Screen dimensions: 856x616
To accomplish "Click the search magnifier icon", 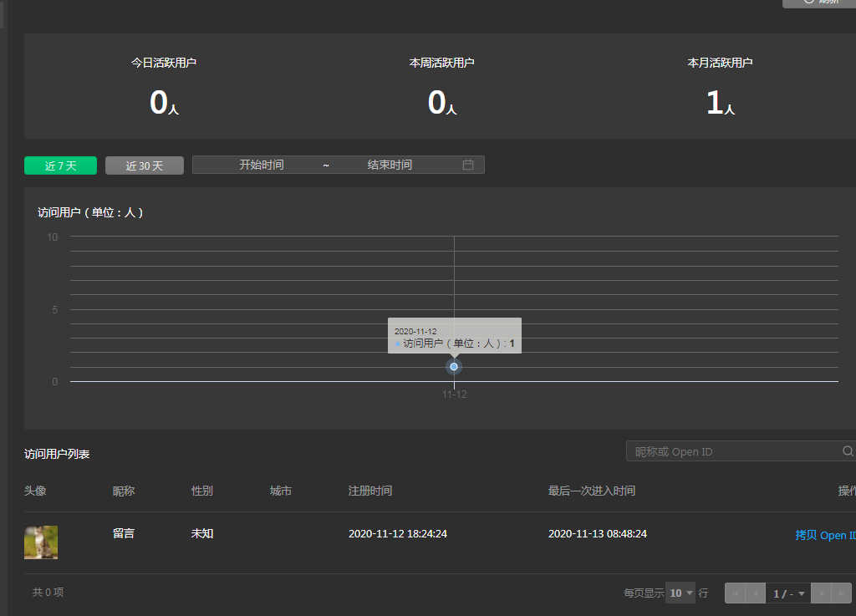I will pyautogui.click(x=848, y=451).
